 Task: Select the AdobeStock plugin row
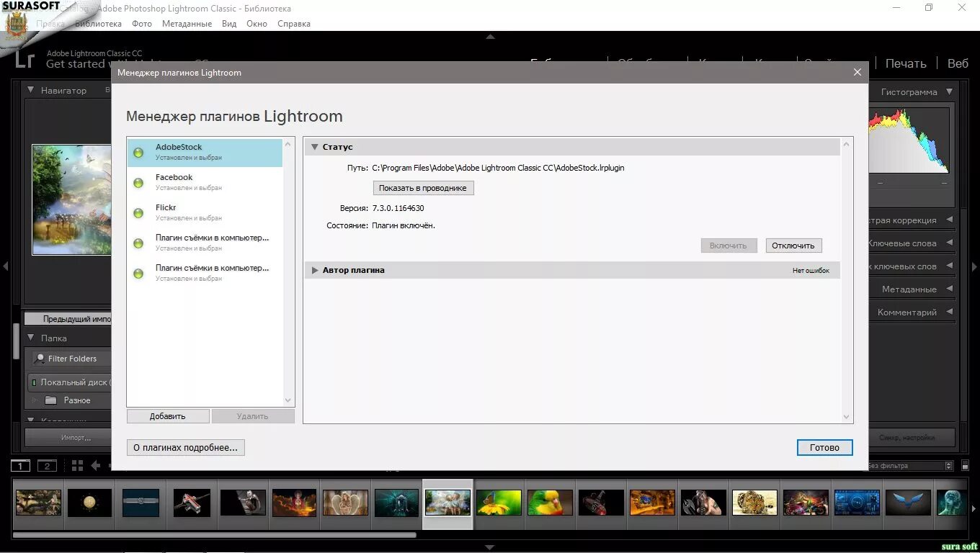pyautogui.click(x=205, y=152)
